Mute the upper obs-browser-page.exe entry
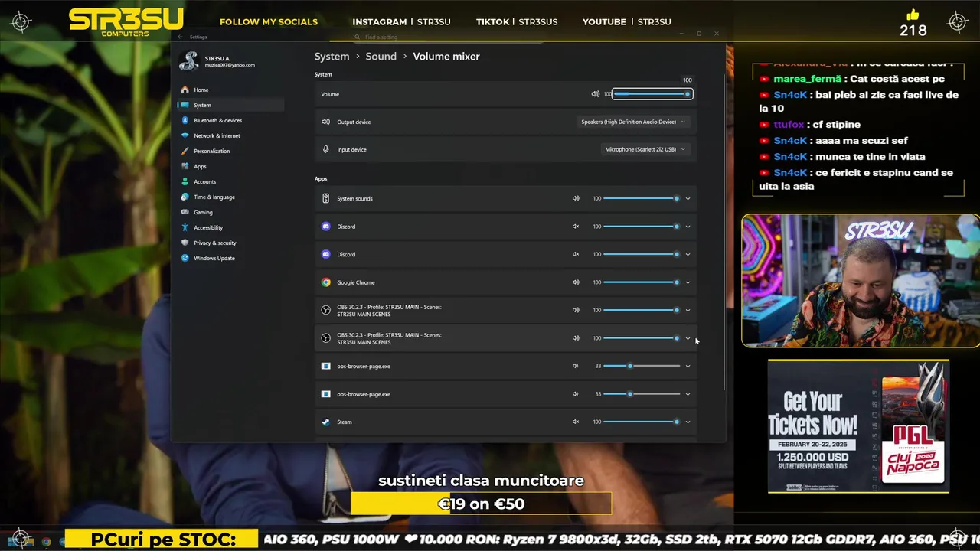The image size is (980, 551). [576, 366]
